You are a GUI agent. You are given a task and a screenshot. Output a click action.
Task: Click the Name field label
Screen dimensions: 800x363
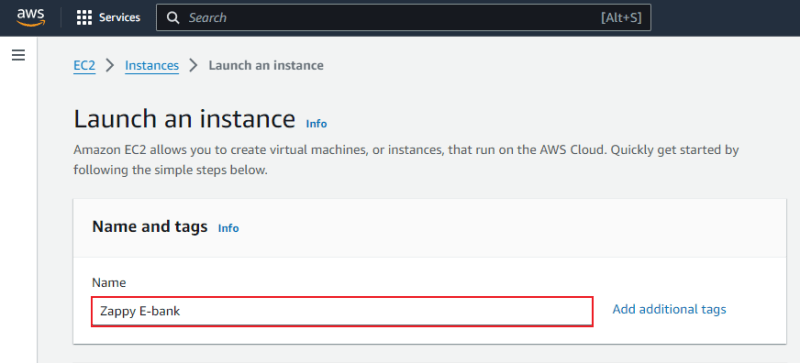pos(109,282)
